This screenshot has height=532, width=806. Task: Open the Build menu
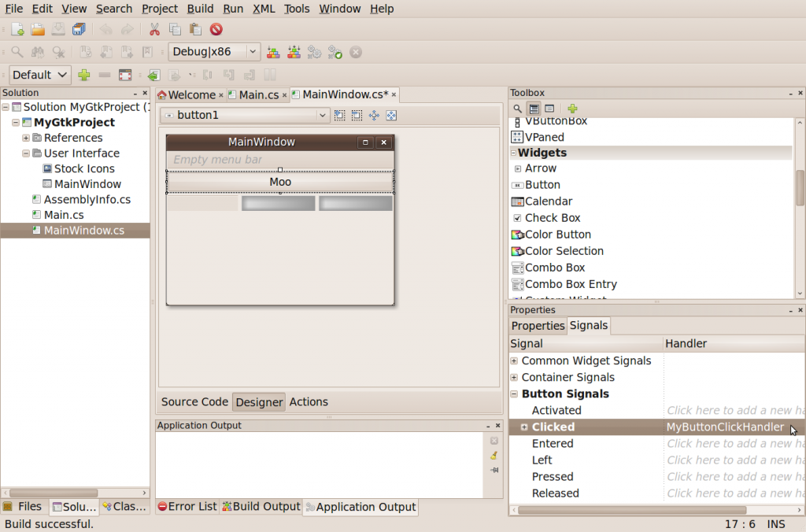[x=200, y=9]
